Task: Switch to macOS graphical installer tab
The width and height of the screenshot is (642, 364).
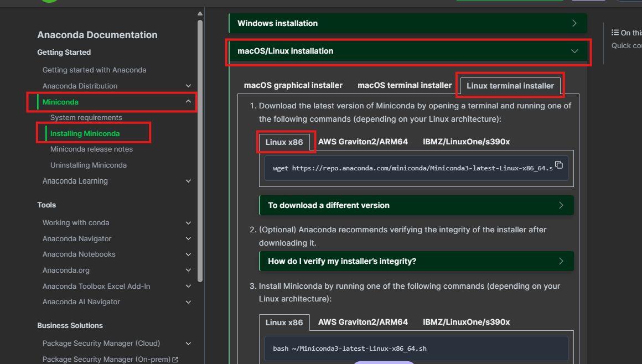Action: (x=293, y=85)
